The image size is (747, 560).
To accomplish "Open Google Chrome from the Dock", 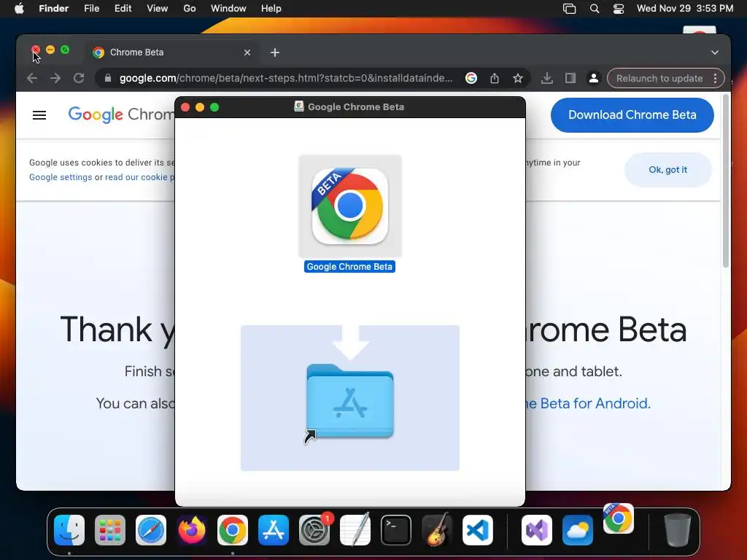I will 233,530.
